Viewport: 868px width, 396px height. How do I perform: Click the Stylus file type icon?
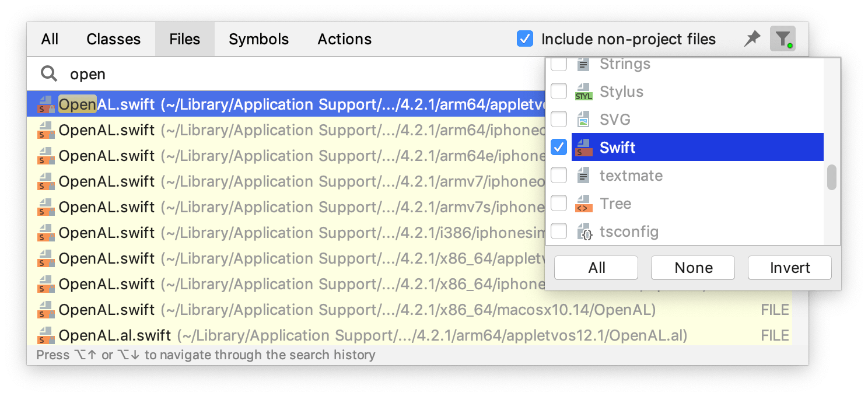point(583,92)
